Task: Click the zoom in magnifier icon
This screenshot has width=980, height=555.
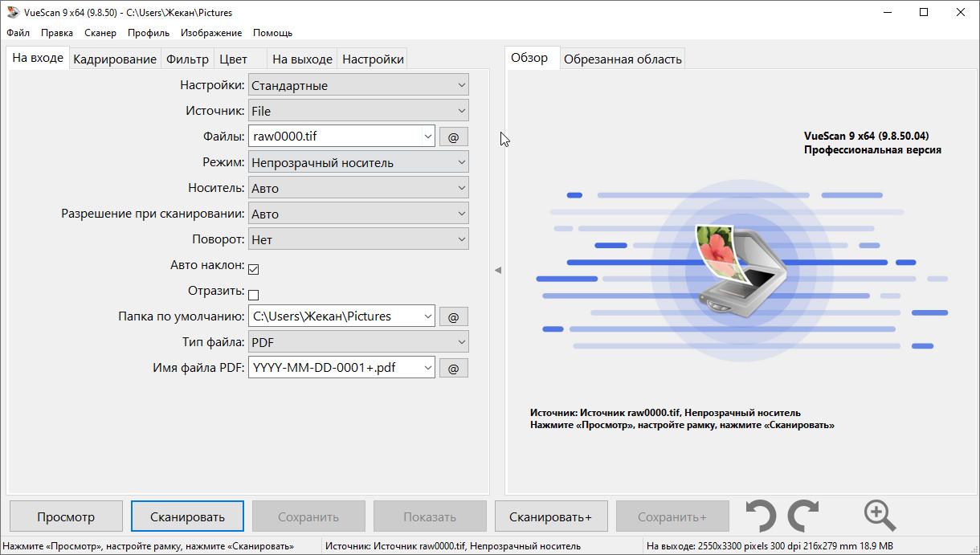Action: pyautogui.click(x=879, y=516)
